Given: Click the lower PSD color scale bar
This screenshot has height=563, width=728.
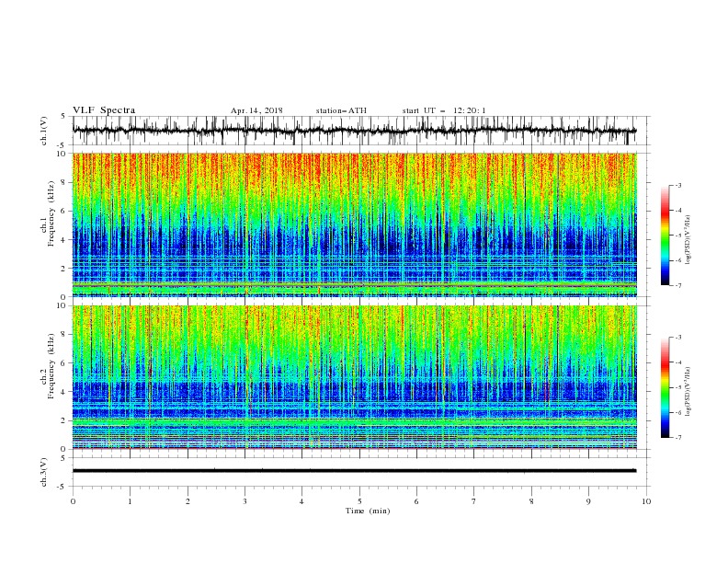Looking at the screenshot, I should tap(665, 387).
